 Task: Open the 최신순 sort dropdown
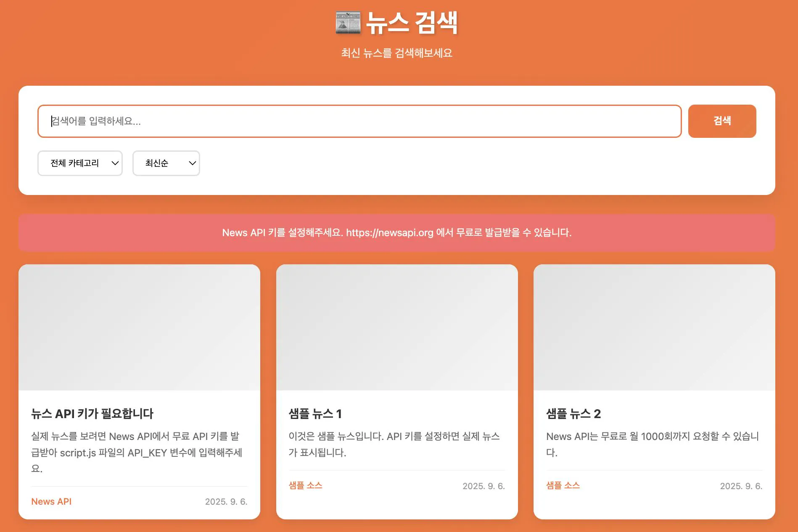pyautogui.click(x=166, y=163)
